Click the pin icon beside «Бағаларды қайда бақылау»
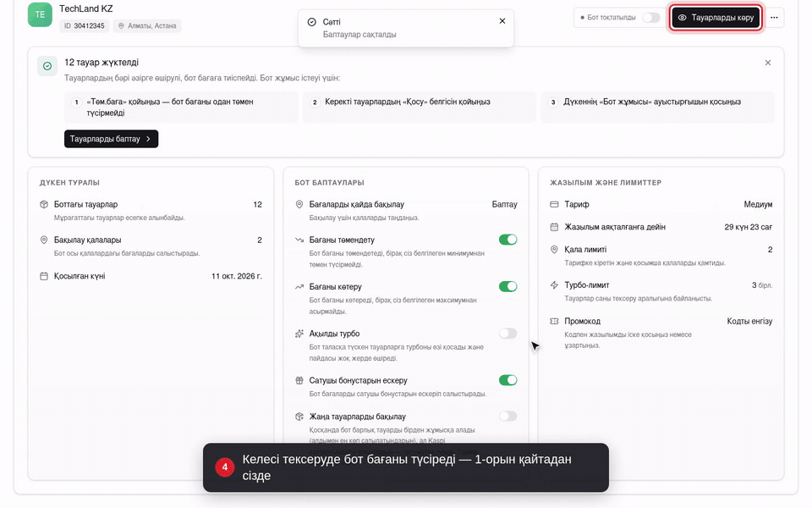 coord(299,204)
